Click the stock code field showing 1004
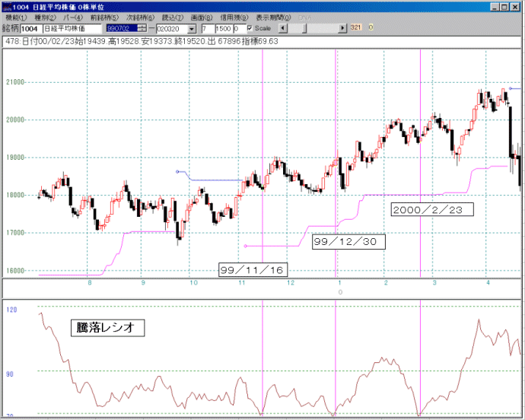This screenshot has height=420, width=525. coord(32,28)
